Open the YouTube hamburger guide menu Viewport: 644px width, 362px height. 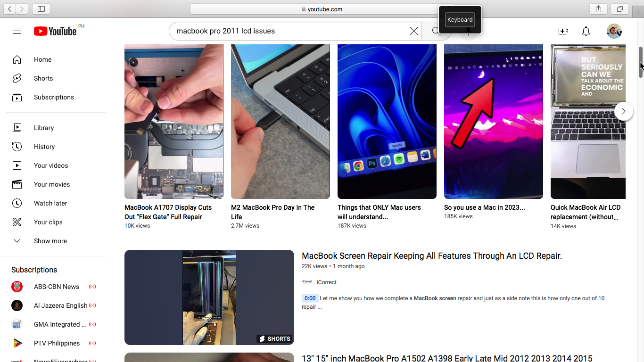[17, 31]
